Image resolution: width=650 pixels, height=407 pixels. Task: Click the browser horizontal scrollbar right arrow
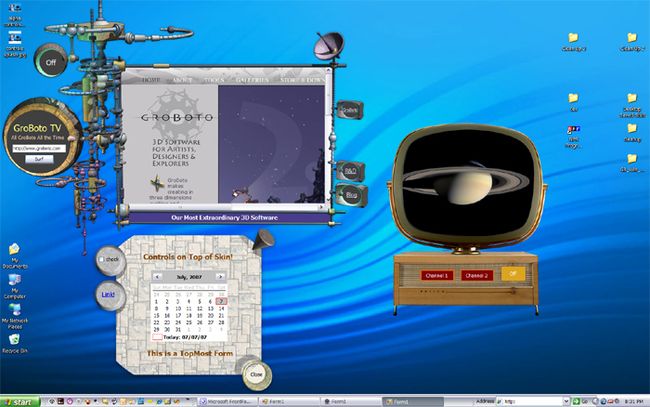click(321, 207)
